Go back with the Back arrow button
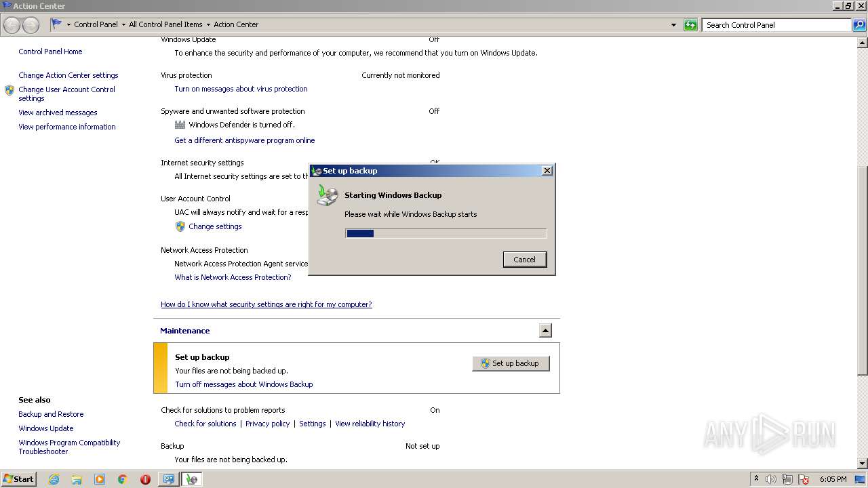868x488 pixels. tap(12, 25)
